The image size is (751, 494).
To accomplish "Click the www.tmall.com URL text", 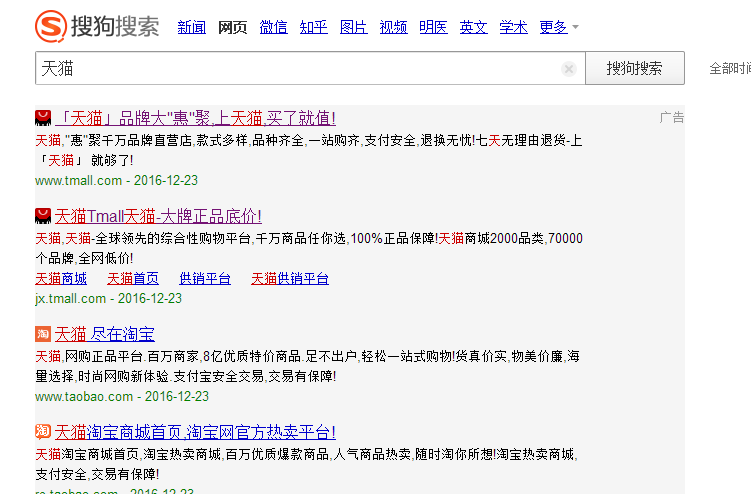I will coord(79,181).
